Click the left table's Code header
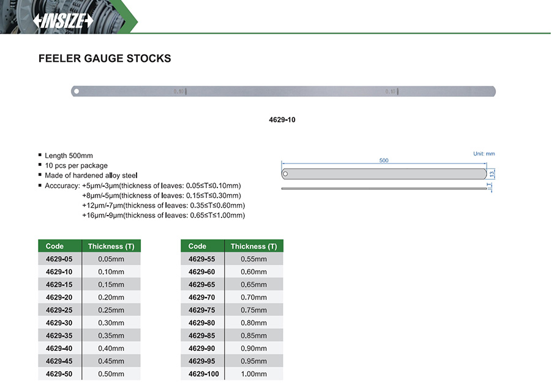This screenshot has height=392, width=551. click(55, 246)
